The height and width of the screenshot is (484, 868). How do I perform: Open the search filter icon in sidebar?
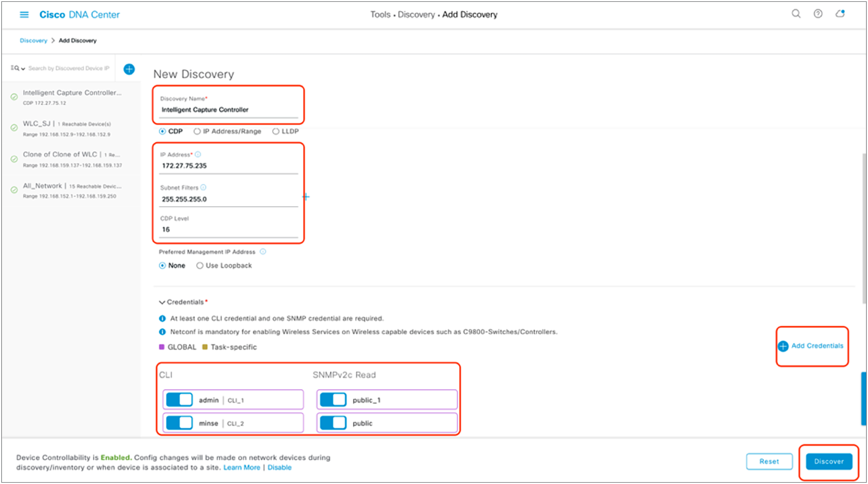[x=17, y=68]
